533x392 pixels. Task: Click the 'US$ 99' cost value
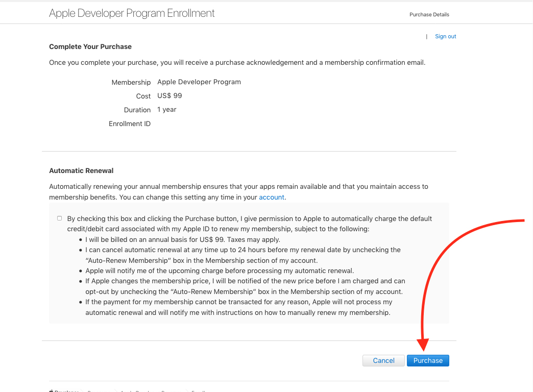coord(169,95)
